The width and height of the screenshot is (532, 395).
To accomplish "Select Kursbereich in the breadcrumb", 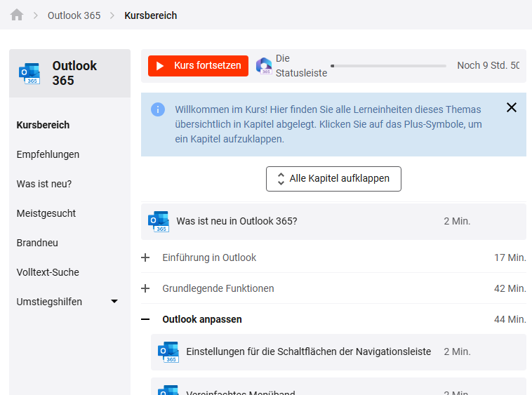I will click(x=151, y=15).
